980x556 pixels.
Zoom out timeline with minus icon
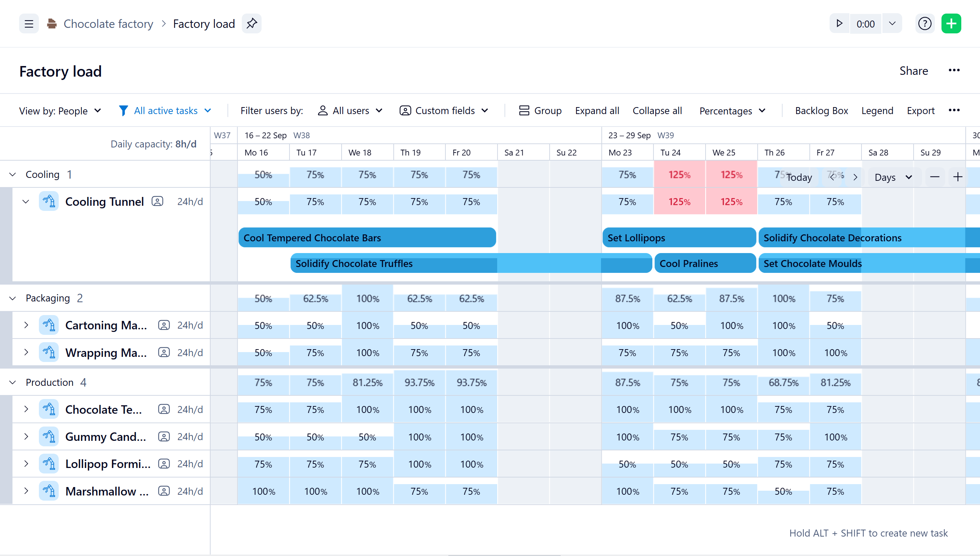[935, 177]
